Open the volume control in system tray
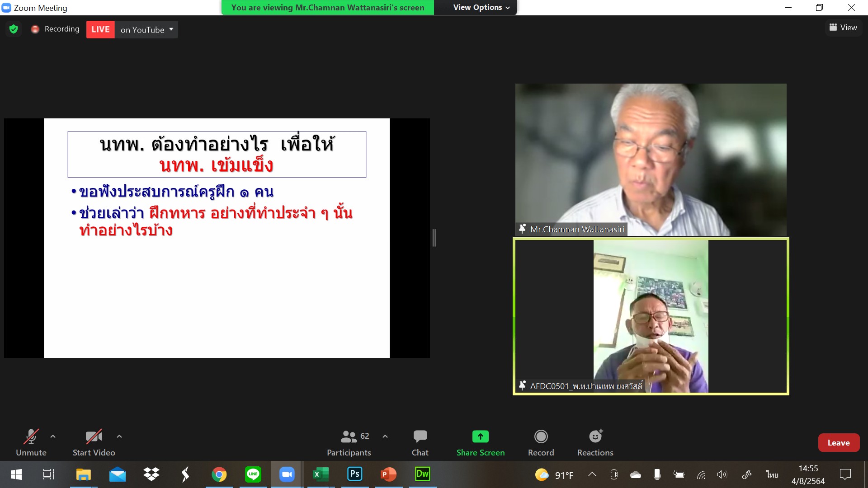868x488 pixels. 722,474
